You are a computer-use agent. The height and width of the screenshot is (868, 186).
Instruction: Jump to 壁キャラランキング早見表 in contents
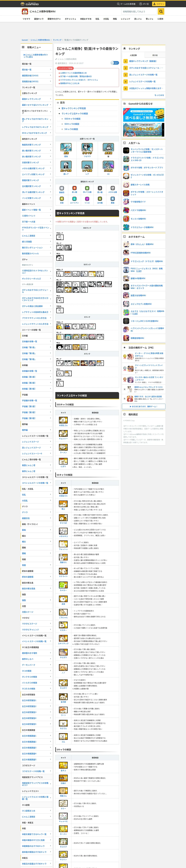click(74, 108)
